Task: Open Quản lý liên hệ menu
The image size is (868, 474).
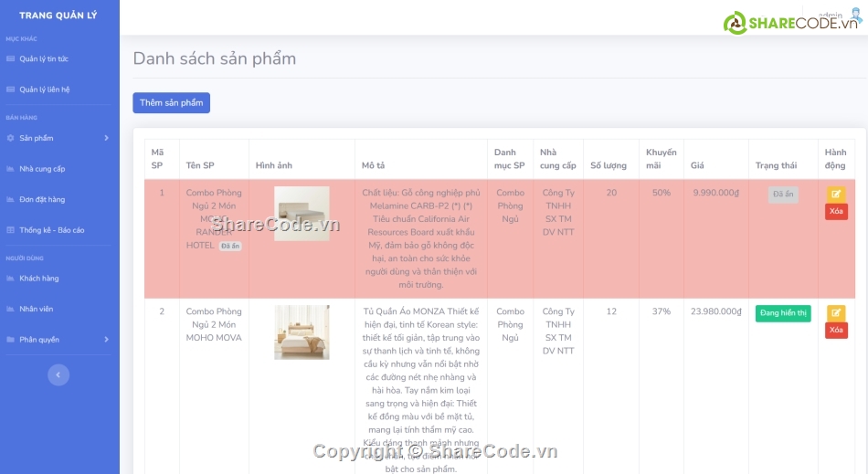Action: pos(44,90)
